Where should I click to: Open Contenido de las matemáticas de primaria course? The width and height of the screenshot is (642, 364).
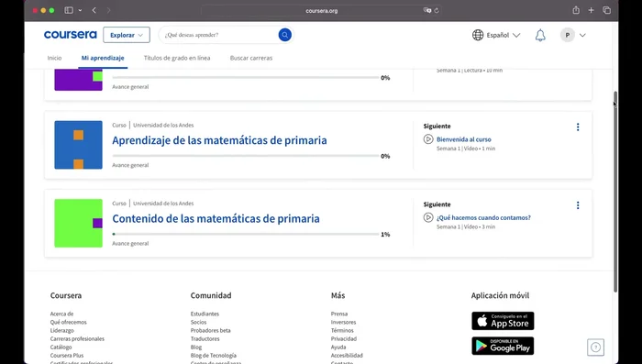click(x=216, y=218)
